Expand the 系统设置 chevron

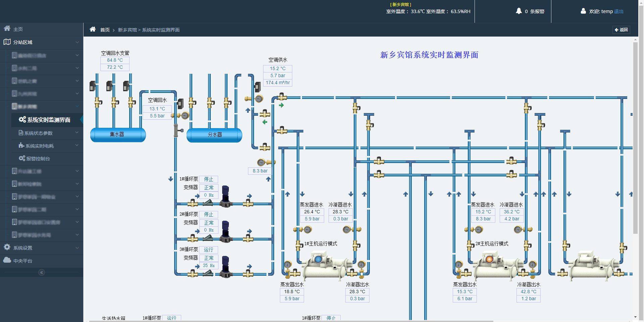coord(77,248)
